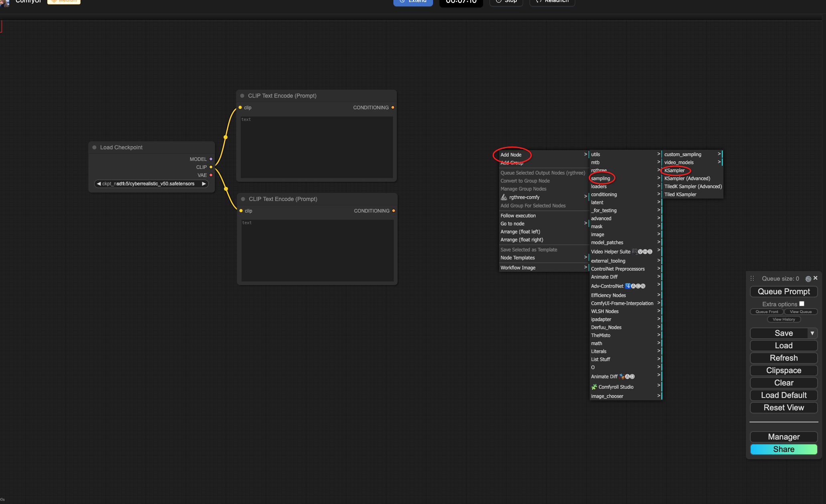Click the rgthree-comfy logo icon
Screen dimensions: 826x504
pos(504,197)
